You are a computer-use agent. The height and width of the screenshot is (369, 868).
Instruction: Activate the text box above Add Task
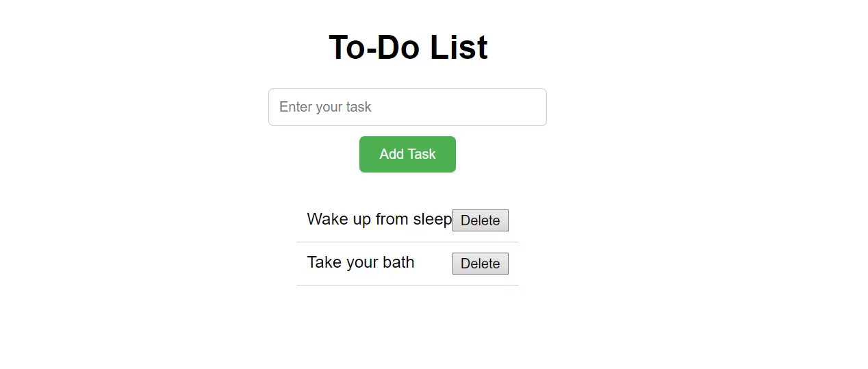click(407, 107)
